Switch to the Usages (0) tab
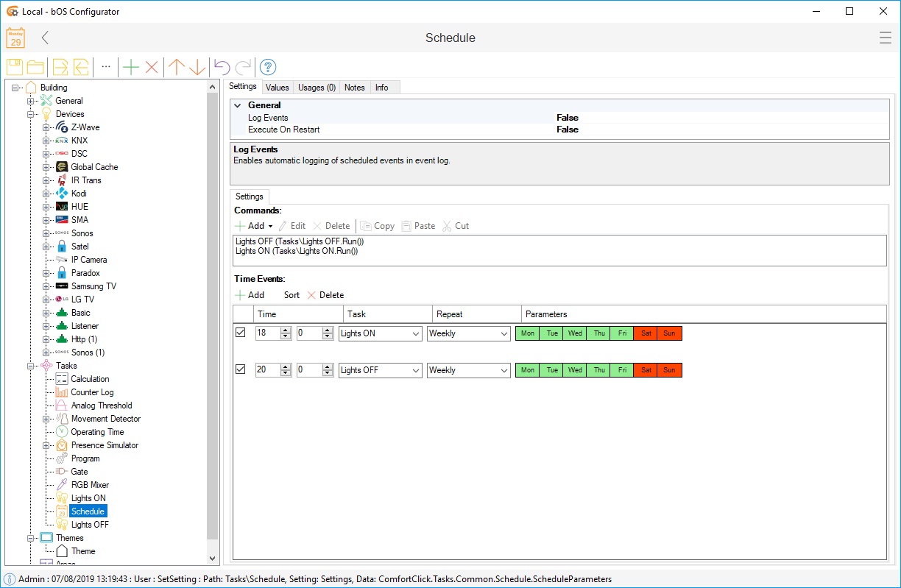 [317, 88]
